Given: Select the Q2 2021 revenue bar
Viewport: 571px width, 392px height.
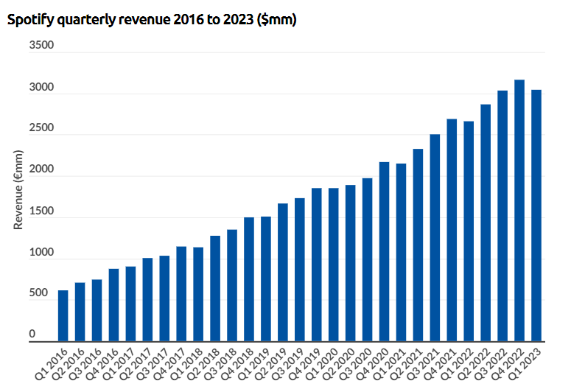Looking at the screenshot, I should [418, 245].
